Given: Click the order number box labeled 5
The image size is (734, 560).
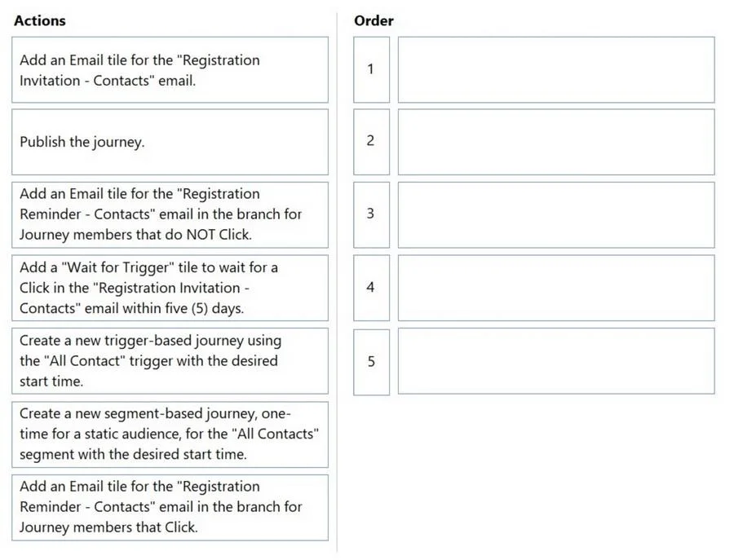Looking at the screenshot, I should (371, 362).
